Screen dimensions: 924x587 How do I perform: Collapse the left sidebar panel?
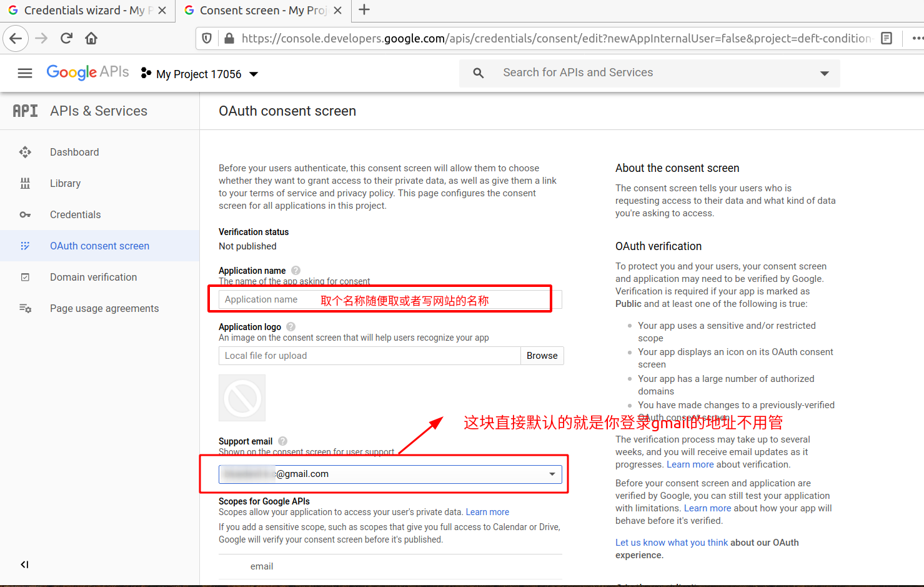click(24, 564)
